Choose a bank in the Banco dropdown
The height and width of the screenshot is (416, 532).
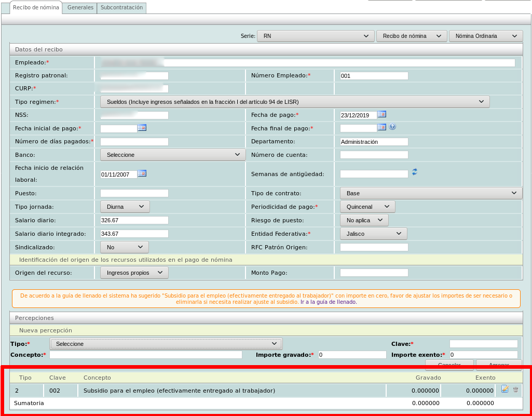point(173,155)
